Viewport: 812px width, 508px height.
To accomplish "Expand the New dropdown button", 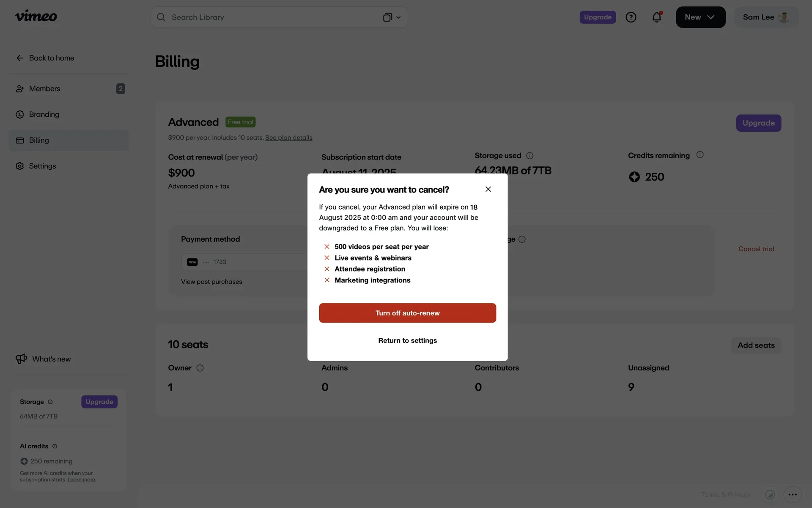I will (x=700, y=17).
